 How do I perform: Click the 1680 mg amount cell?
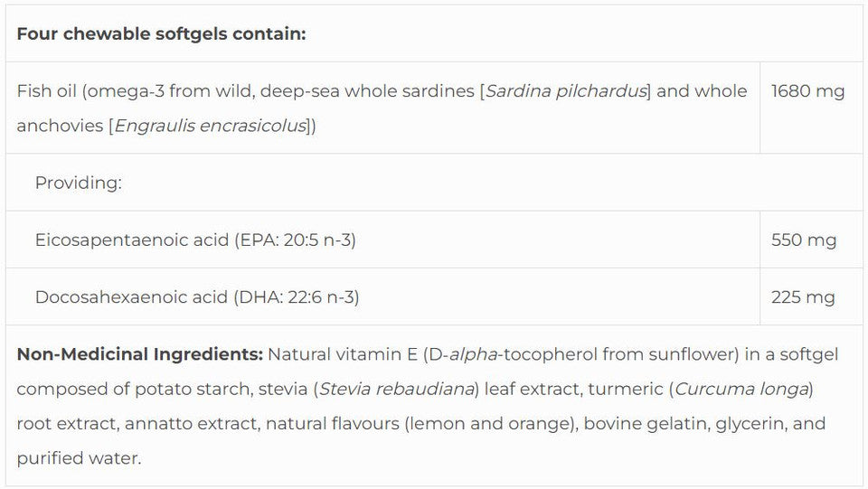tap(807, 91)
